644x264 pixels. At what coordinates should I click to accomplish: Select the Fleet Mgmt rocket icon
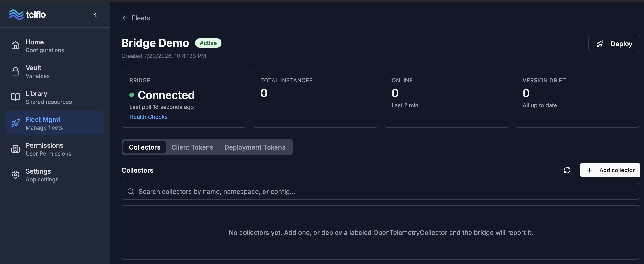[15, 123]
